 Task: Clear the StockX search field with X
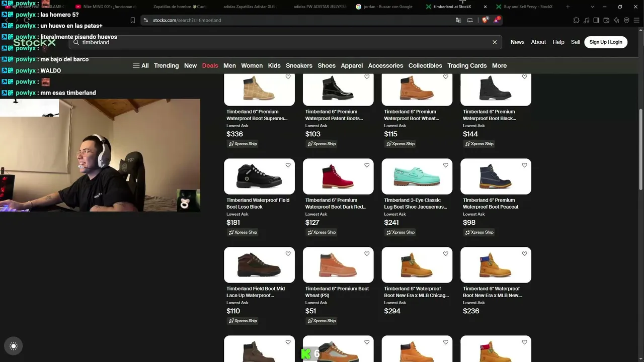tap(495, 42)
